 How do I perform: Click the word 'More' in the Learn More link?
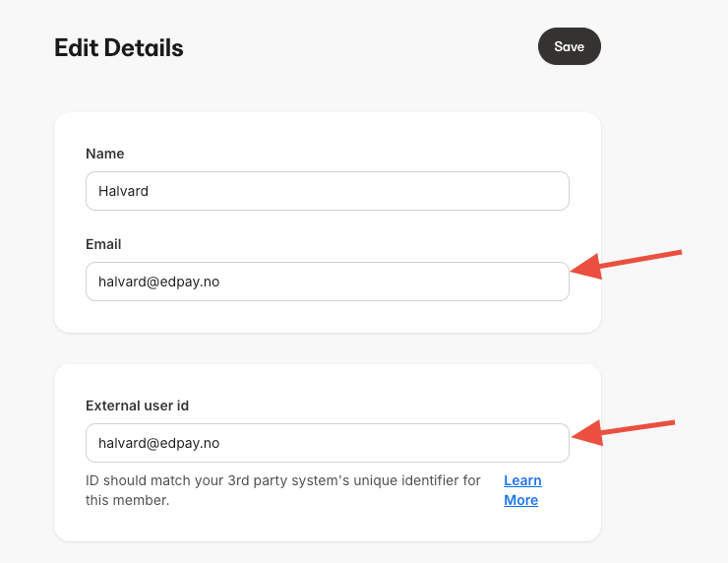click(520, 500)
